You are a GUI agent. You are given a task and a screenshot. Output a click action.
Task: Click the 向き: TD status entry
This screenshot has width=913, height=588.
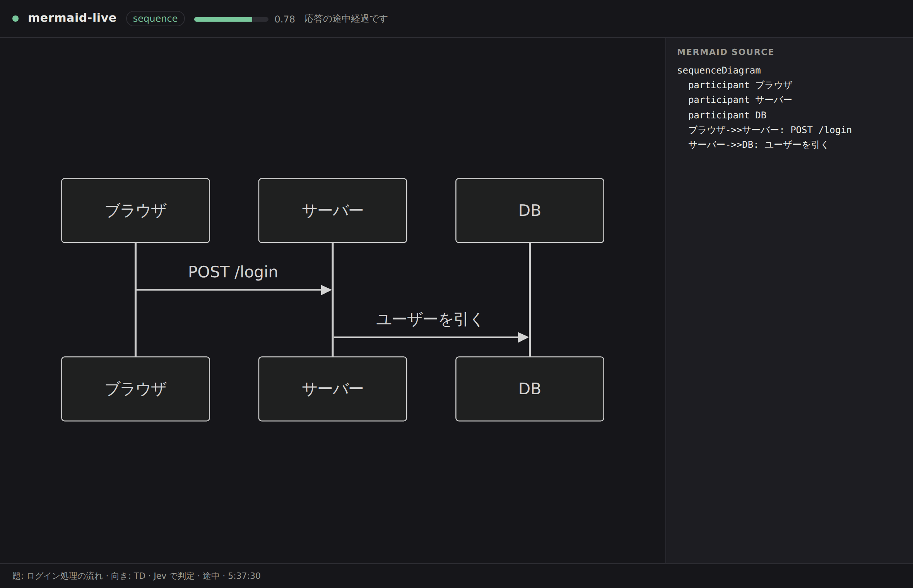(x=128, y=576)
